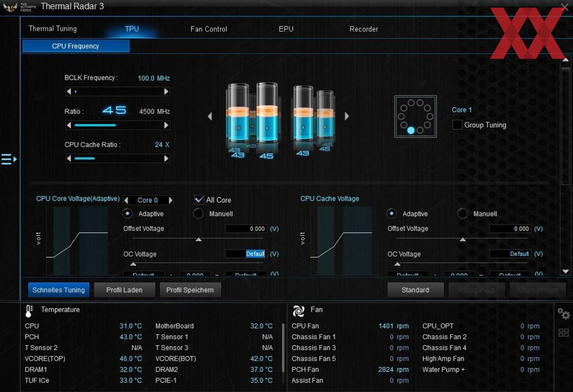This screenshot has width=573, height=392.
Task: Increase CPU Cache Ratio with right arrow
Action: coord(166,158)
